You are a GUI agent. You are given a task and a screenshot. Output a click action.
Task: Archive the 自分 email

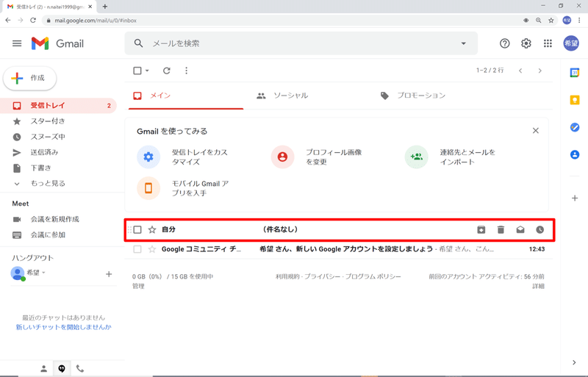(481, 229)
